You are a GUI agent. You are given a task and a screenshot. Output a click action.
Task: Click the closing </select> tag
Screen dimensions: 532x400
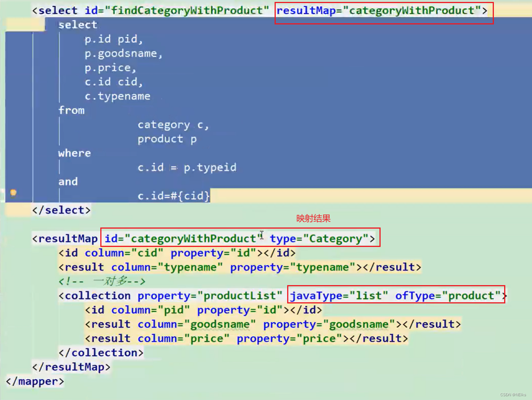coord(61,210)
